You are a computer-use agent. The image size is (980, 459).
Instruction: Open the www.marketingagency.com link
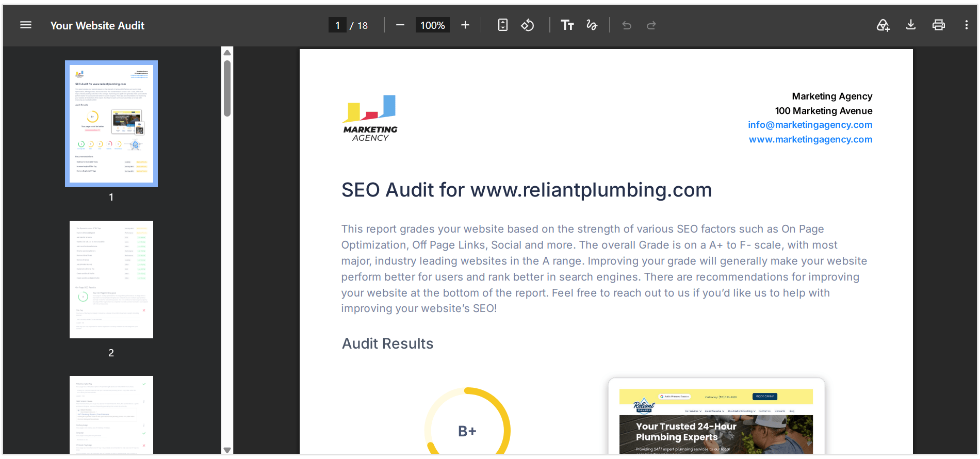[810, 139]
